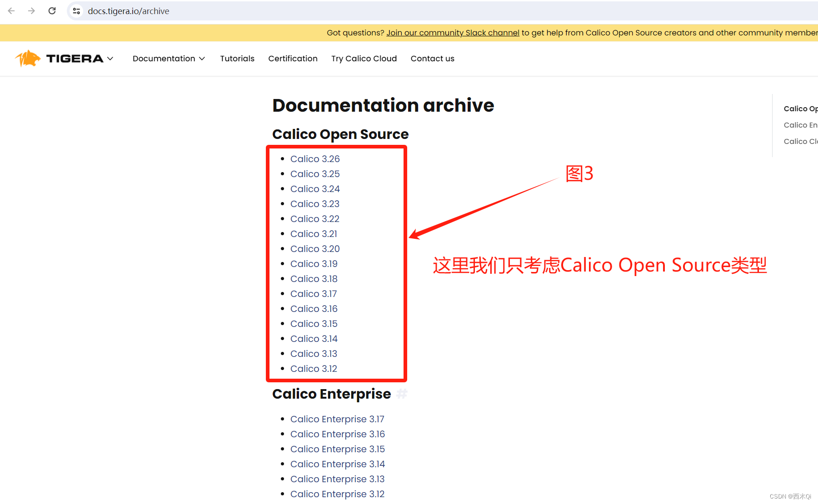Click the Documentation archive title
This screenshot has width=818, height=504.
click(383, 105)
